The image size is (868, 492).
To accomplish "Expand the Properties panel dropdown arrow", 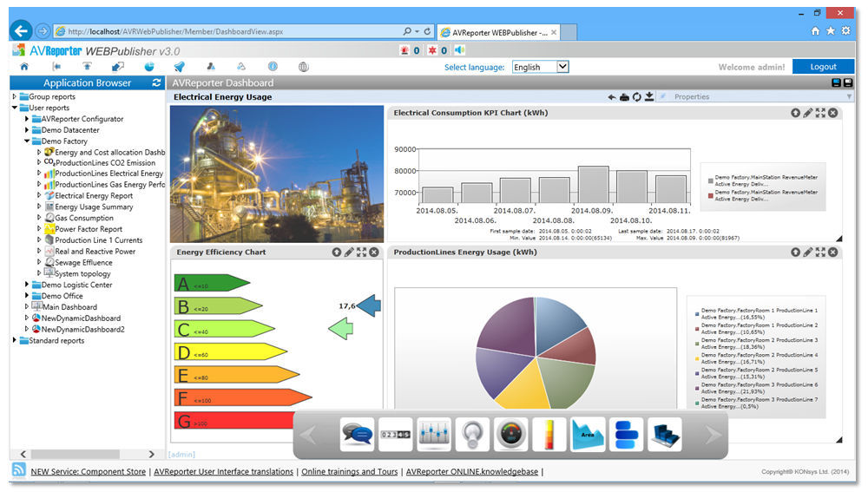I will pyautogui.click(x=849, y=97).
